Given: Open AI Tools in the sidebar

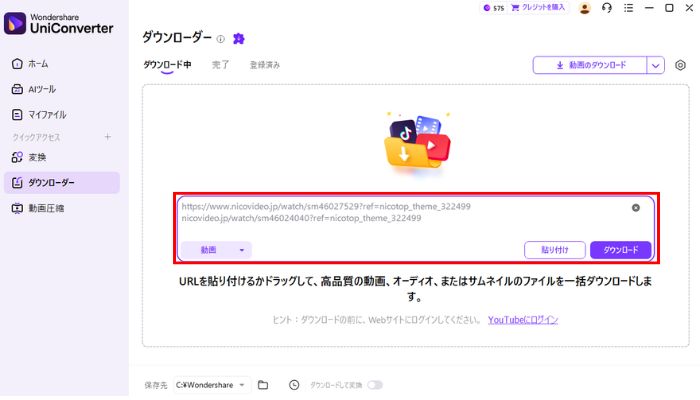Looking at the screenshot, I should (33, 89).
